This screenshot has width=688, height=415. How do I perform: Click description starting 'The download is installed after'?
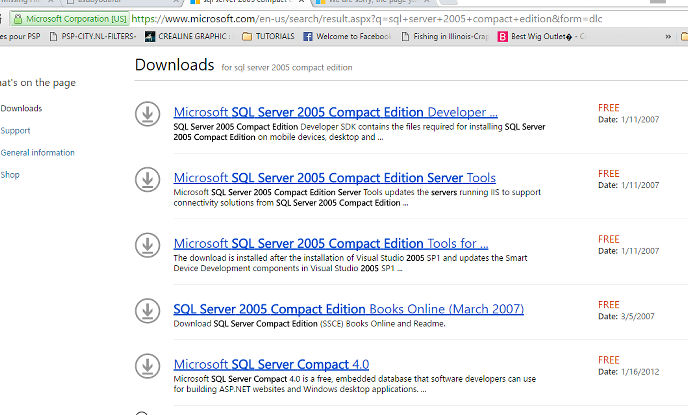[350, 263]
